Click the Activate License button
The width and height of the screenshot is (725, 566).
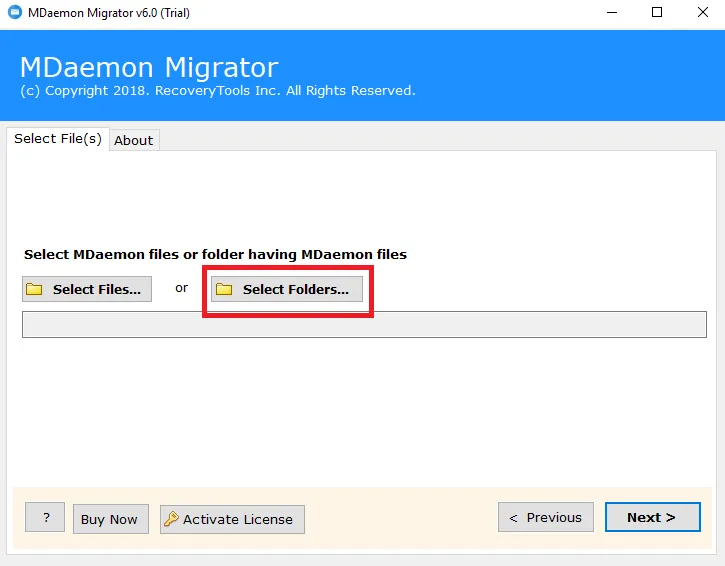(x=232, y=519)
